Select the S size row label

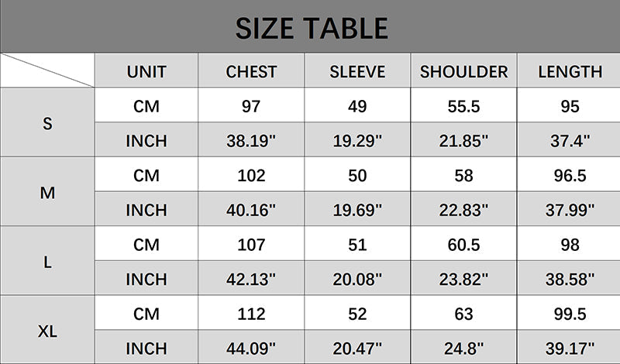tap(47, 123)
